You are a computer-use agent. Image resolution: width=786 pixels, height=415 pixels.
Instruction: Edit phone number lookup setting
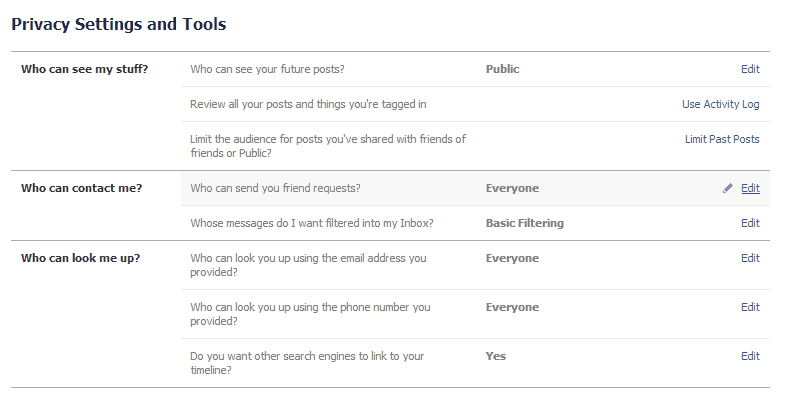750,307
